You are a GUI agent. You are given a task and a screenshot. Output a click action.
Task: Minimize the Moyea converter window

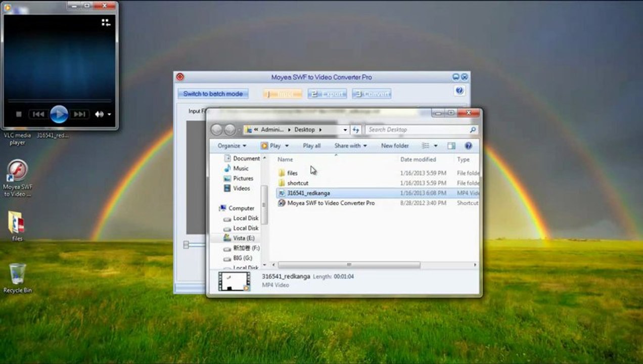[x=456, y=77]
